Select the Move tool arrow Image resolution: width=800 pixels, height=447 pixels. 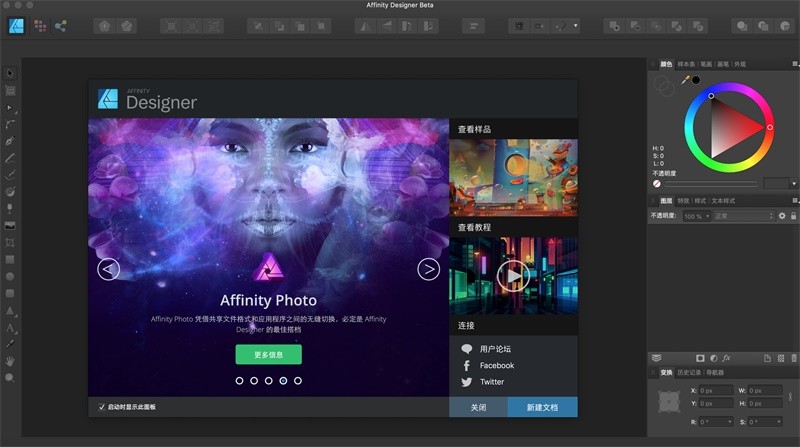10,73
